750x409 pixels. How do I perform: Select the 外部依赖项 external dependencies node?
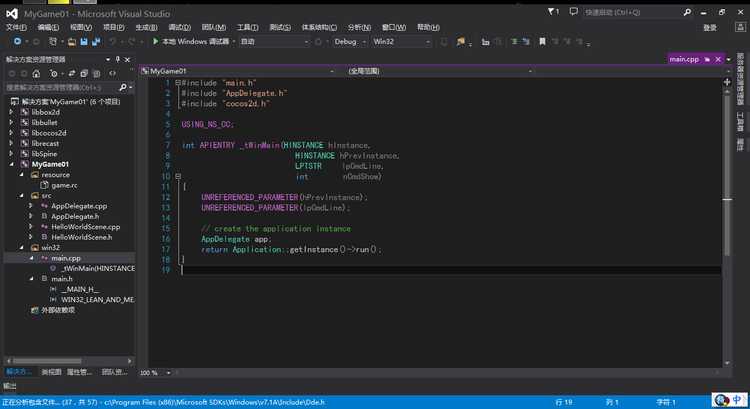click(57, 310)
